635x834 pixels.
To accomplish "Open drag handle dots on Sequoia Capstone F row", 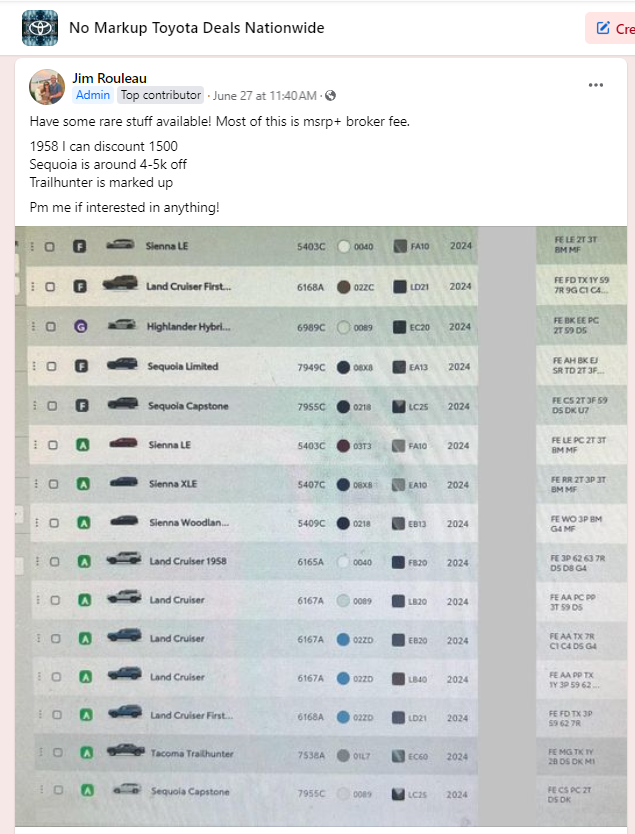I will coord(35,406).
